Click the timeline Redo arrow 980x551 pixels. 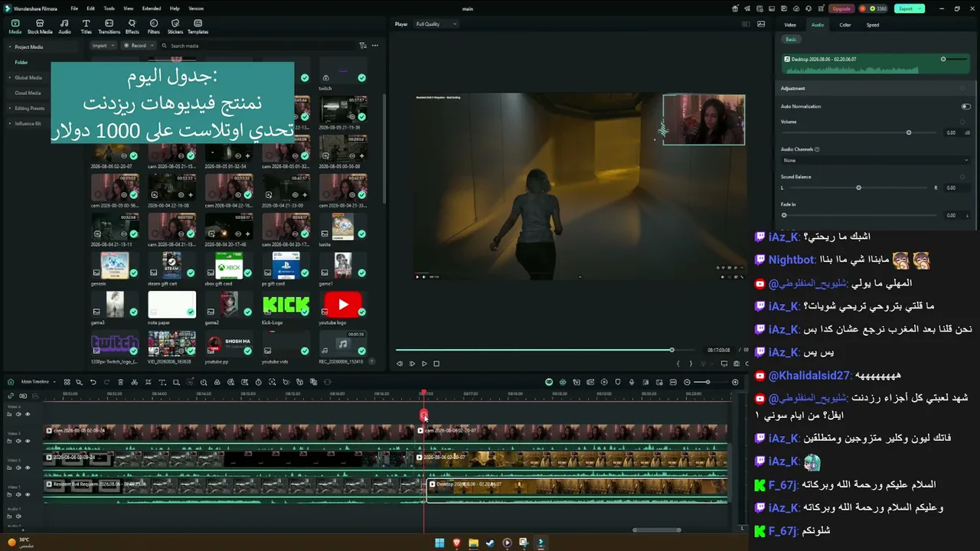(106, 382)
